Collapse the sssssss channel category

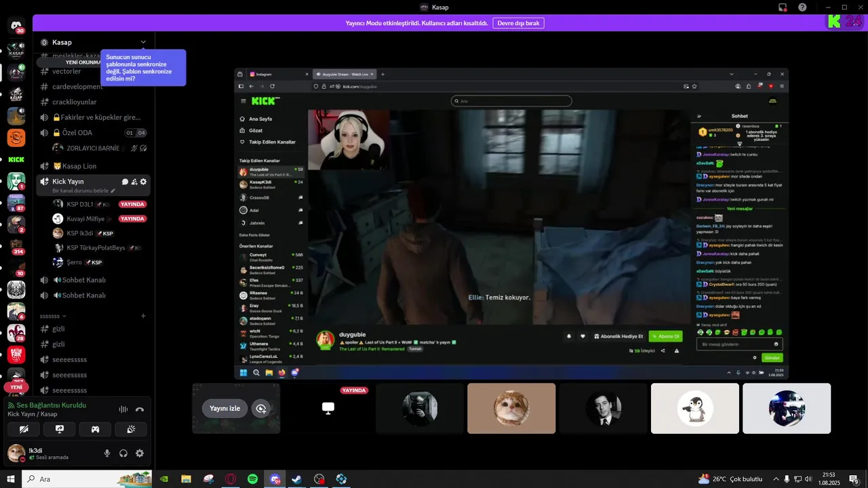(x=52, y=316)
